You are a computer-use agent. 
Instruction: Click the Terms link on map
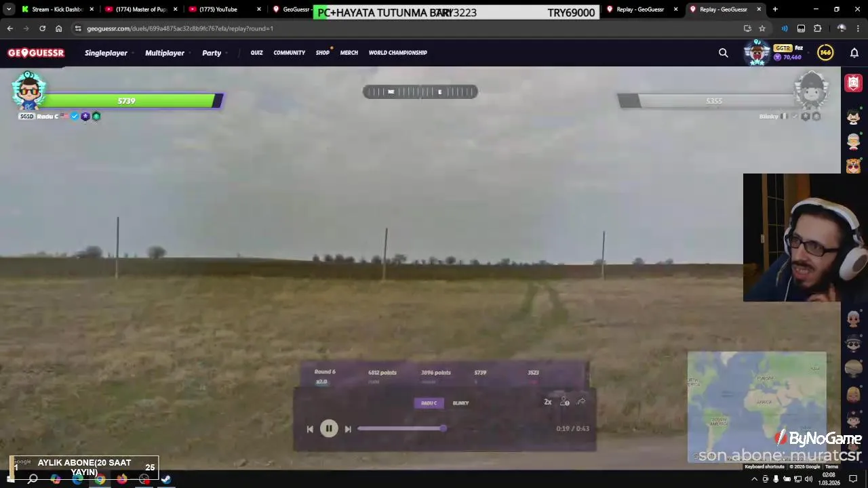(831, 466)
